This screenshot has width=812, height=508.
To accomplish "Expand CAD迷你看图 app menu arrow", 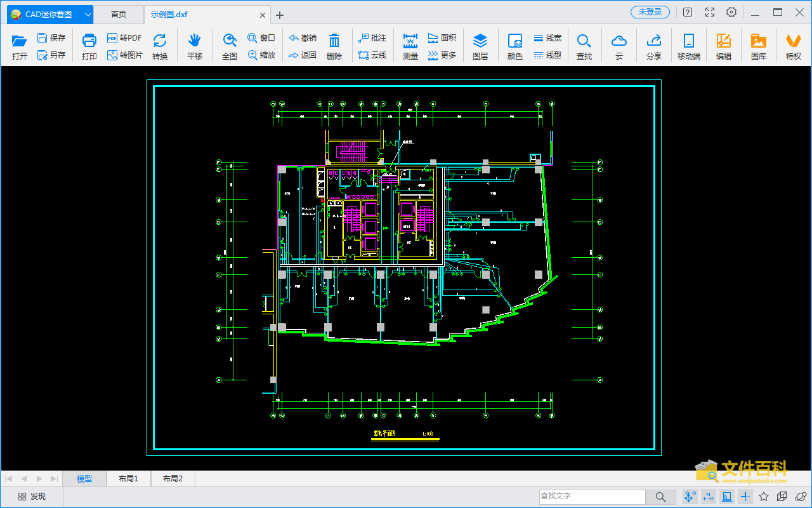I will (x=88, y=14).
